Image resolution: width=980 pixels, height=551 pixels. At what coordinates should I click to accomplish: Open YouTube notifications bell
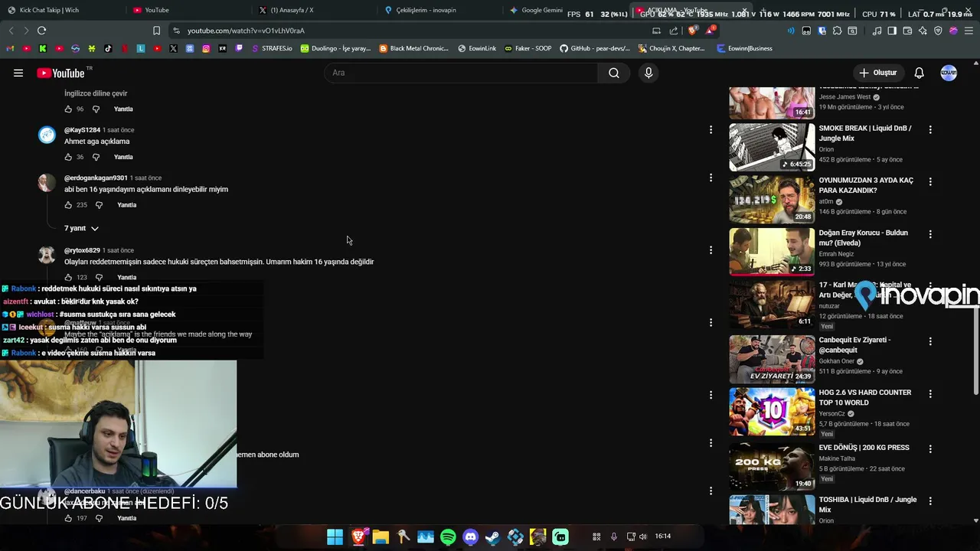[920, 73]
